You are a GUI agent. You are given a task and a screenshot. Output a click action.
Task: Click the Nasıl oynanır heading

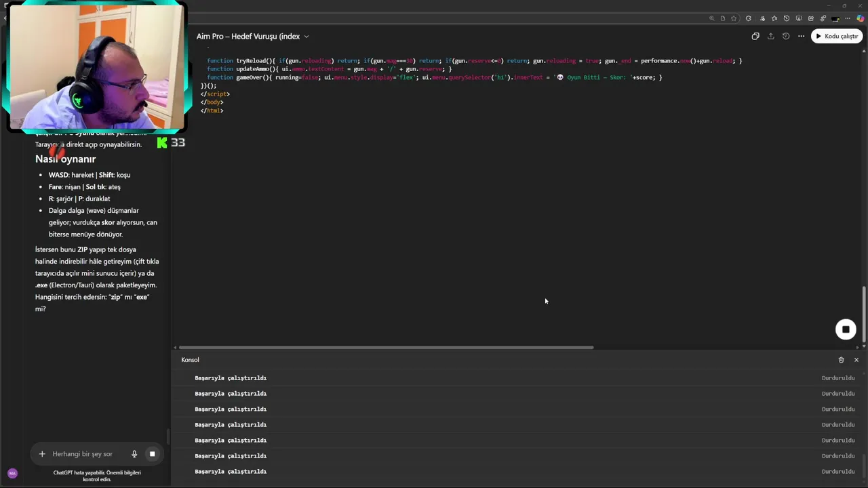pyautogui.click(x=65, y=159)
